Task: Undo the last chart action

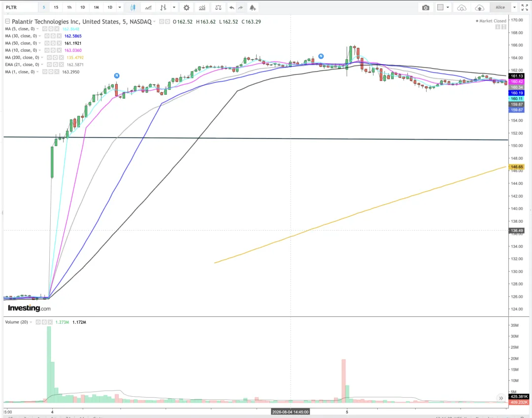Action: [x=232, y=7]
